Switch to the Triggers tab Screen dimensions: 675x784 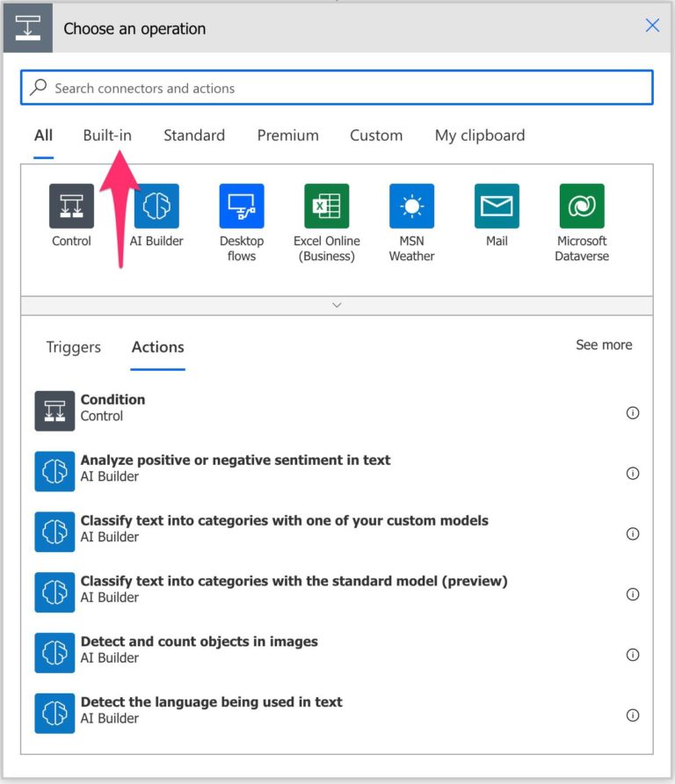click(x=73, y=347)
